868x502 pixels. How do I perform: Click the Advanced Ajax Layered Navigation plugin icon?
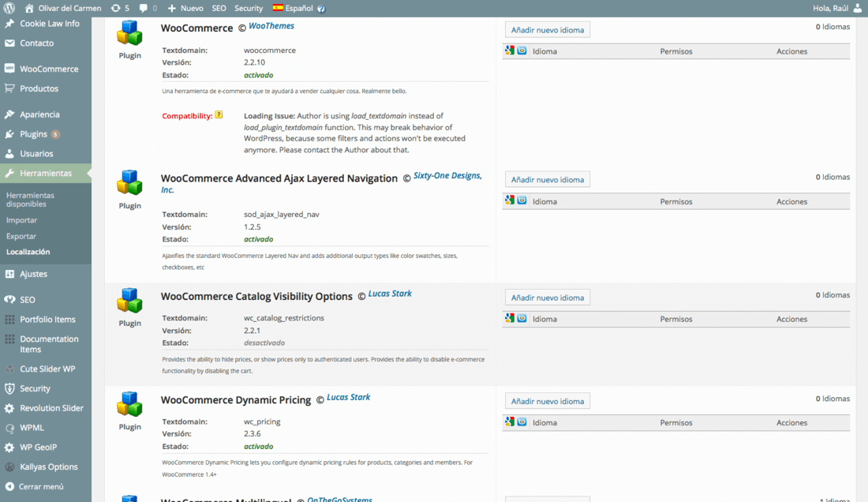(129, 182)
